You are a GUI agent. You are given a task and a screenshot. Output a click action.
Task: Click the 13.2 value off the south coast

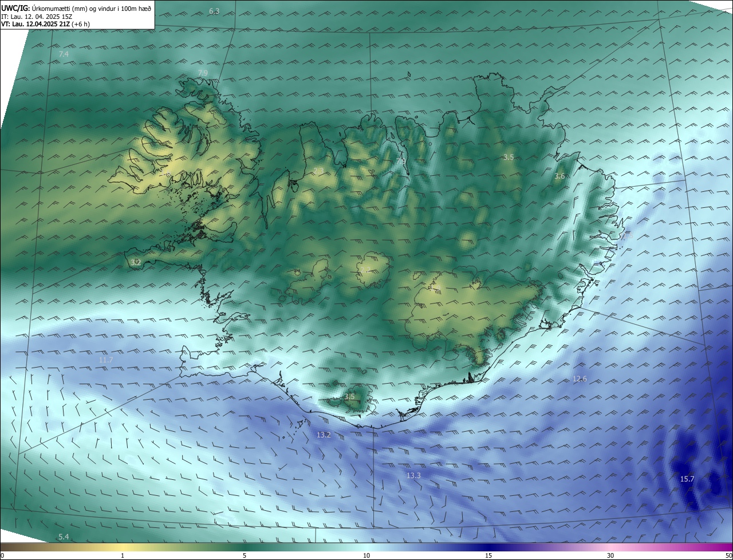324,435
